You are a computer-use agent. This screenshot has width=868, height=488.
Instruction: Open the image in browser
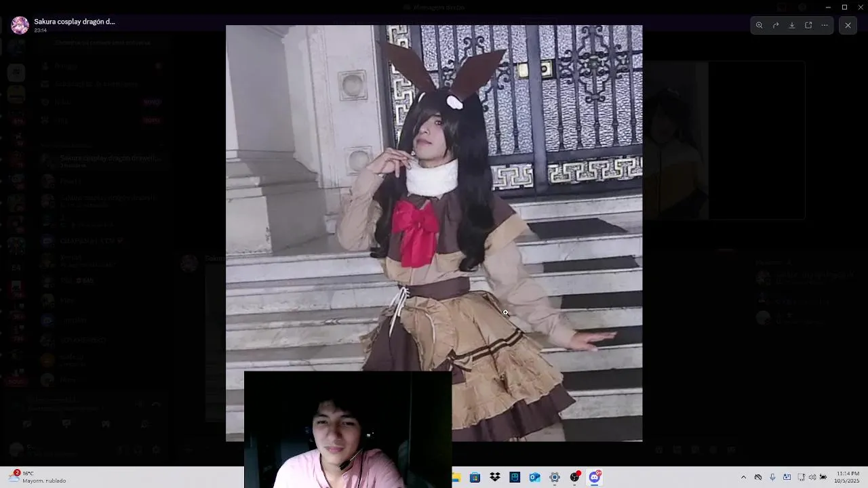[x=808, y=25]
